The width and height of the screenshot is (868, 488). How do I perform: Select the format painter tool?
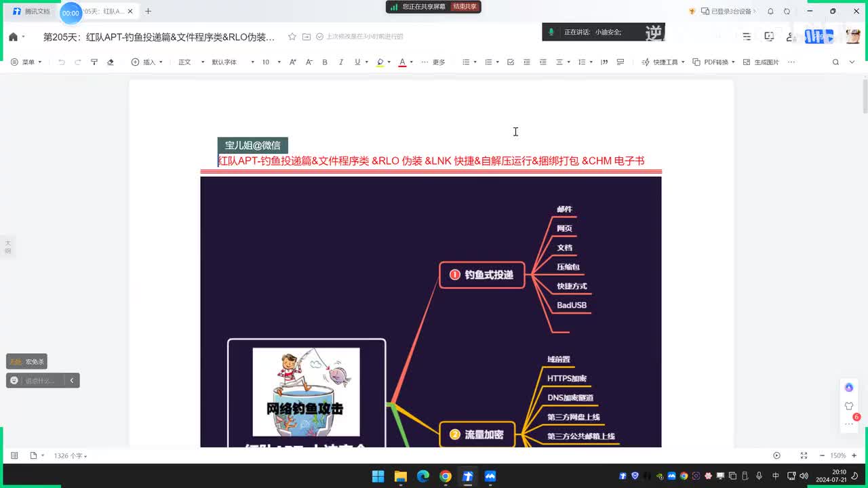pyautogui.click(x=94, y=62)
